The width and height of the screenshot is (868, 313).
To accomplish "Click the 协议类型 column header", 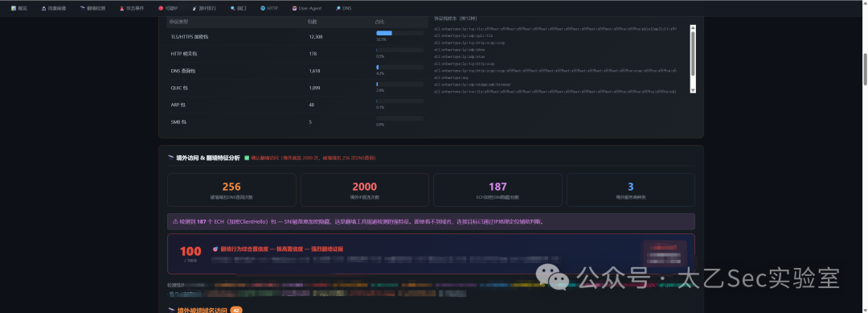I will pyautogui.click(x=178, y=22).
